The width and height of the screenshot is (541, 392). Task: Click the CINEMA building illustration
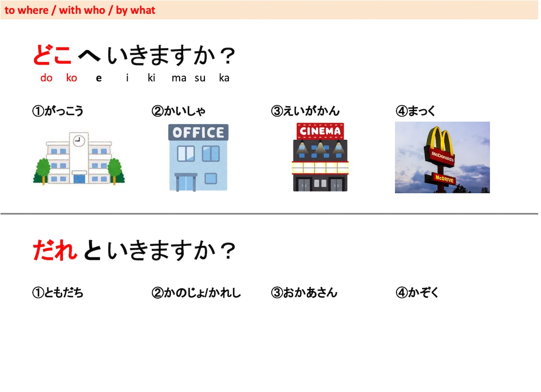[320, 157]
